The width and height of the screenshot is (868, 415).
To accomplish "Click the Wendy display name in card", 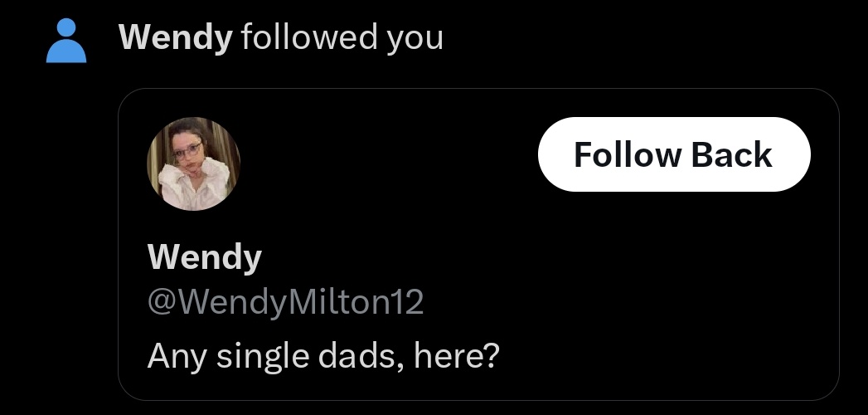I will tap(204, 257).
